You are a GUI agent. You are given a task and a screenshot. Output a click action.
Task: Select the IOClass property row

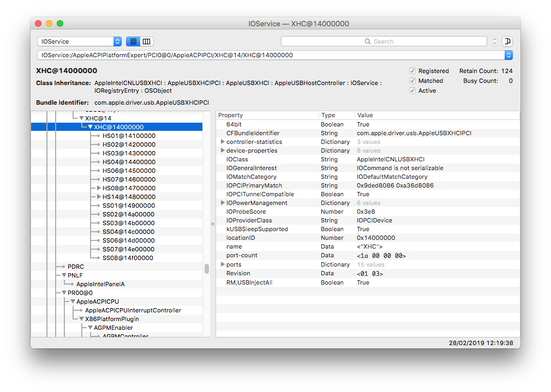point(368,159)
